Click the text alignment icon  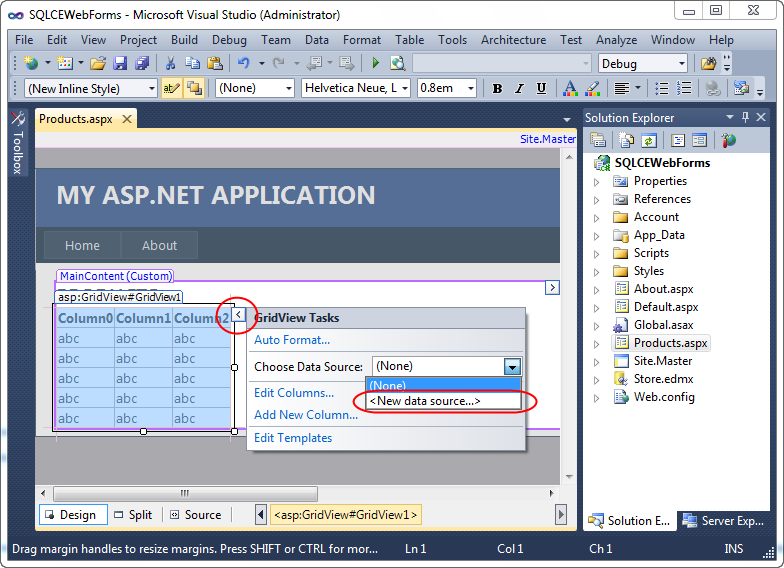coord(622,88)
